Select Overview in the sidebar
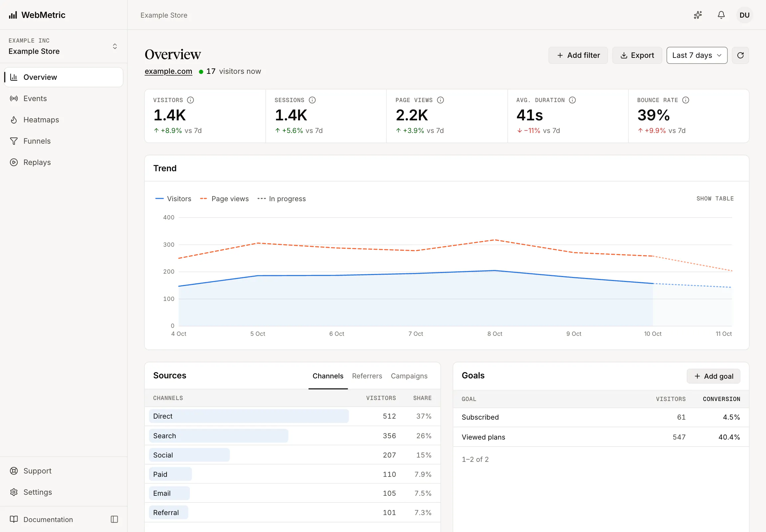 tap(64, 77)
